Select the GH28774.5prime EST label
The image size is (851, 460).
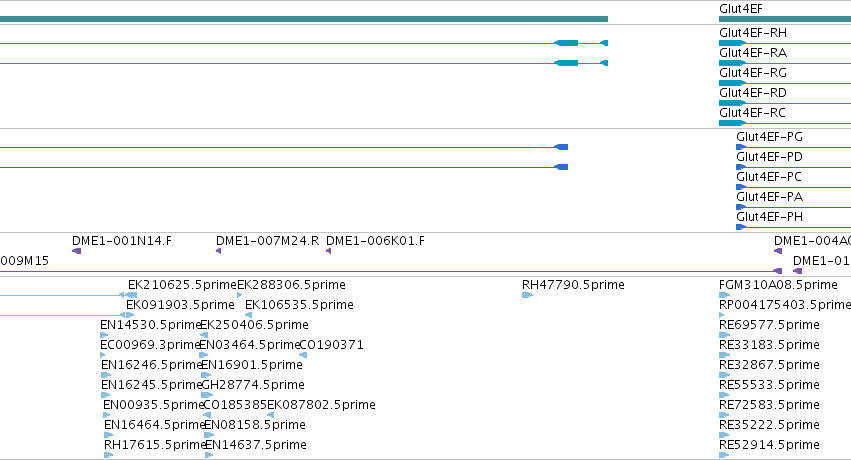click(253, 386)
